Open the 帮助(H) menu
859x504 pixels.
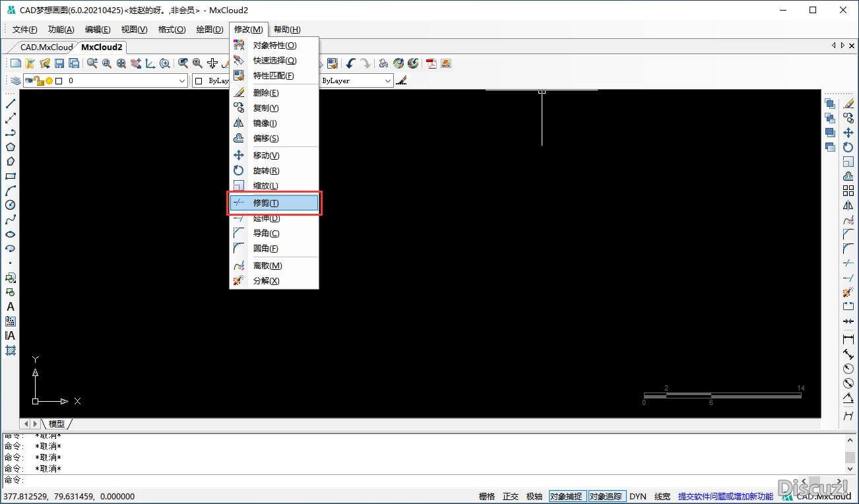click(x=287, y=30)
